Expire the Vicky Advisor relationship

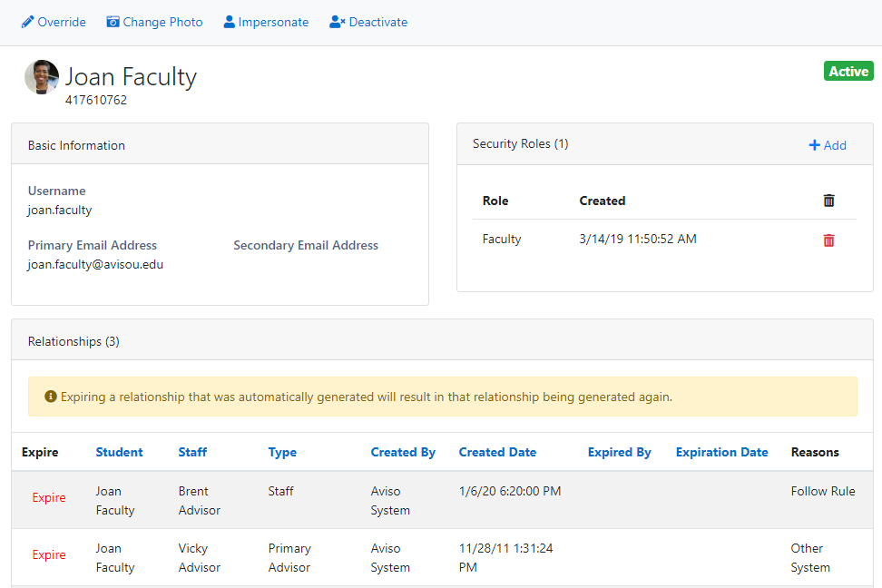[x=49, y=554]
